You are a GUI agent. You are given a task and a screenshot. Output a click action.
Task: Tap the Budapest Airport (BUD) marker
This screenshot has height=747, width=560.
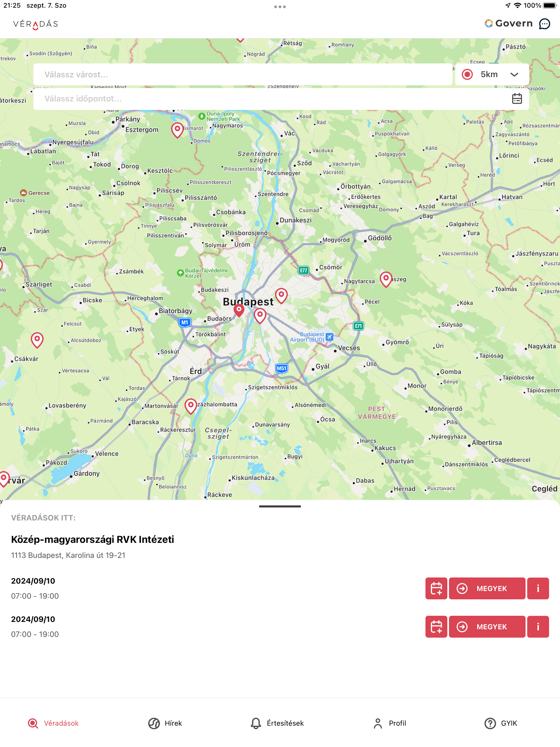(x=329, y=337)
